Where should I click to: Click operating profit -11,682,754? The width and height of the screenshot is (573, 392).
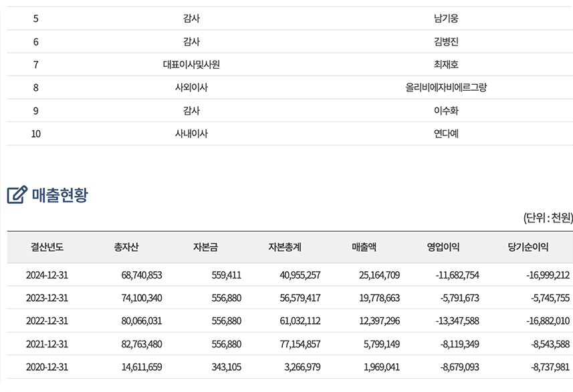(457, 275)
